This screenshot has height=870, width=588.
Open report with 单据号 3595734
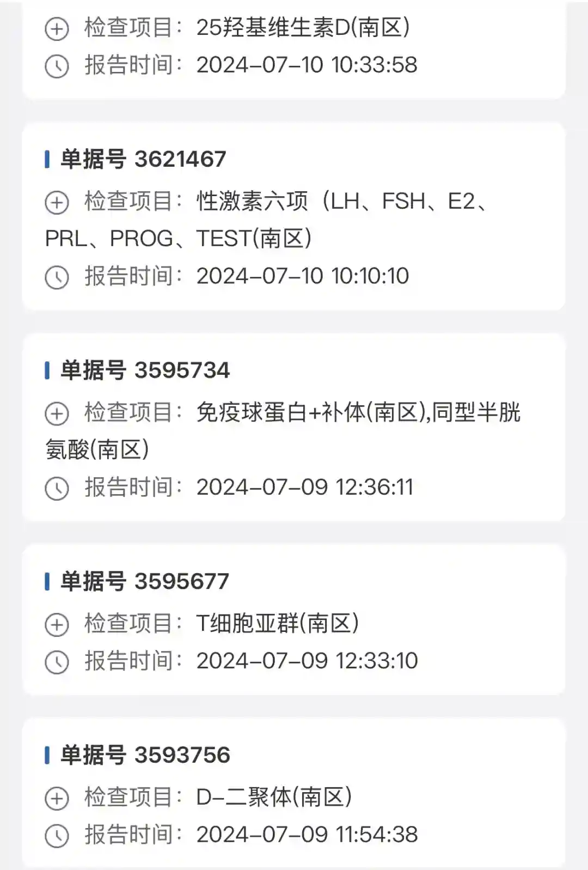(145, 370)
